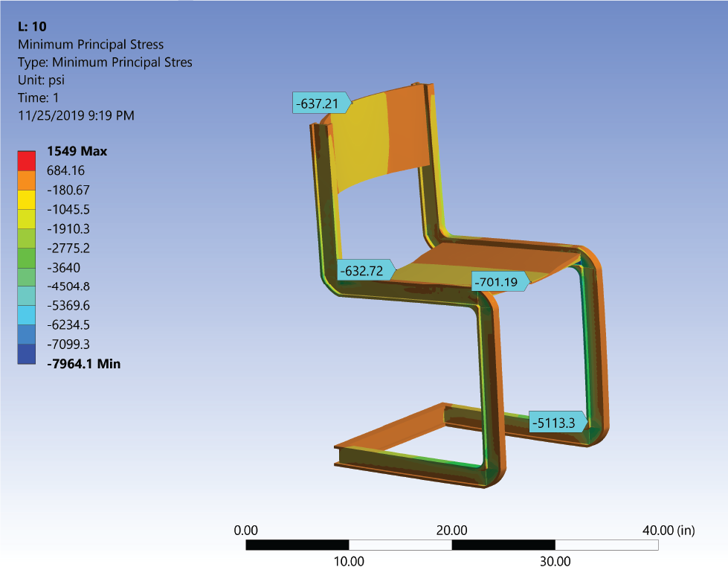The height and width of the screenshot is (570, 728).
Task: Click the '-3640' legend value
Action: click(x=64, y=268)
